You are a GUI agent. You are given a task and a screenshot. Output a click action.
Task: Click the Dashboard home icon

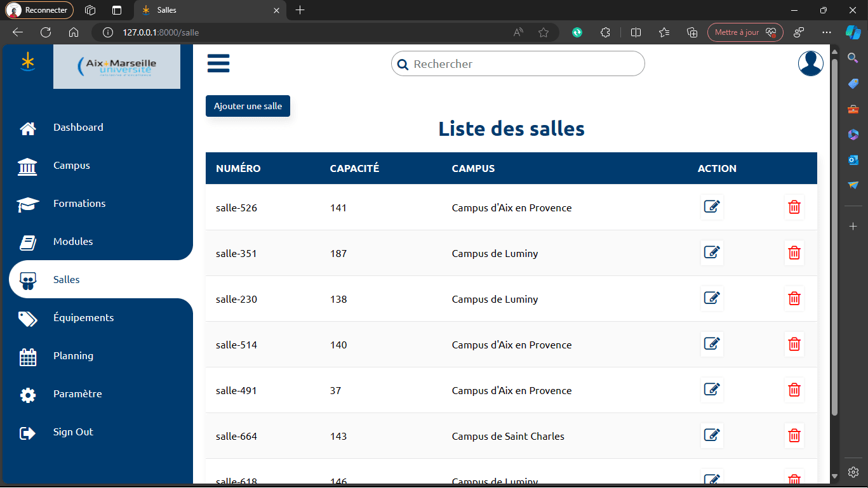click(28, 128)
